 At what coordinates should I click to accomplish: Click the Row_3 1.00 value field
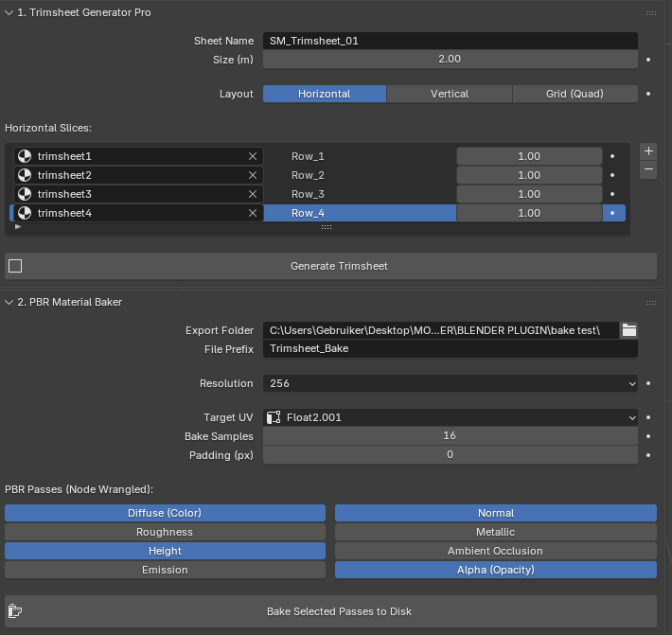529,194
